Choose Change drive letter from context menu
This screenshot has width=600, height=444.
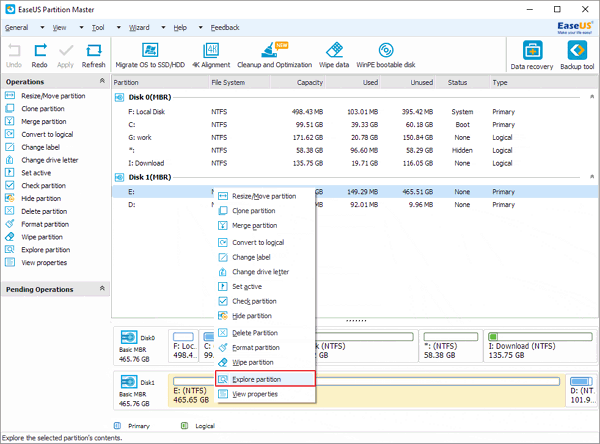[265, 272]
